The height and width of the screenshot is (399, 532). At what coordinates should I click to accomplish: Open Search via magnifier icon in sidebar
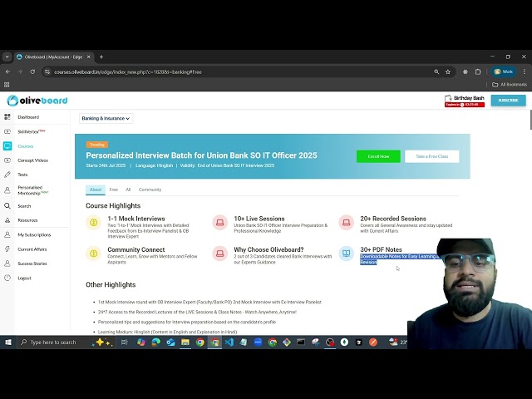[x=7, y=206]
